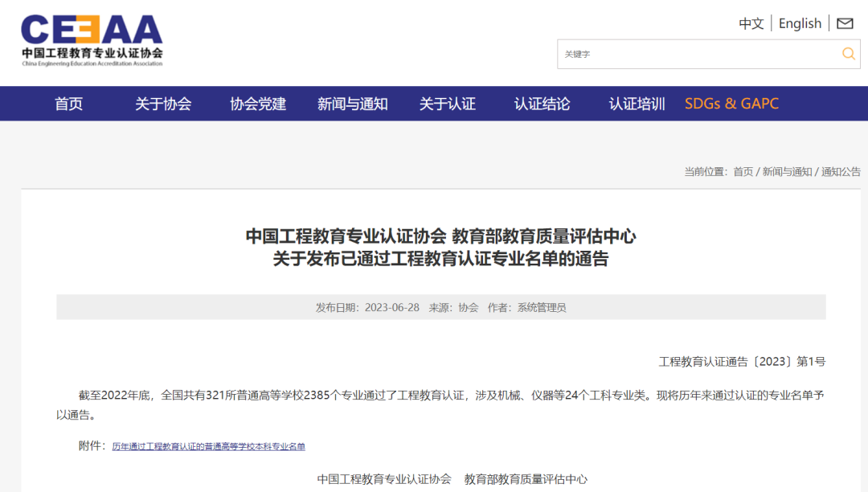The height and width of the screenshot is (492, 868).
Task: Click the 来源: 协会 text
Action: (x=453, y=308)
